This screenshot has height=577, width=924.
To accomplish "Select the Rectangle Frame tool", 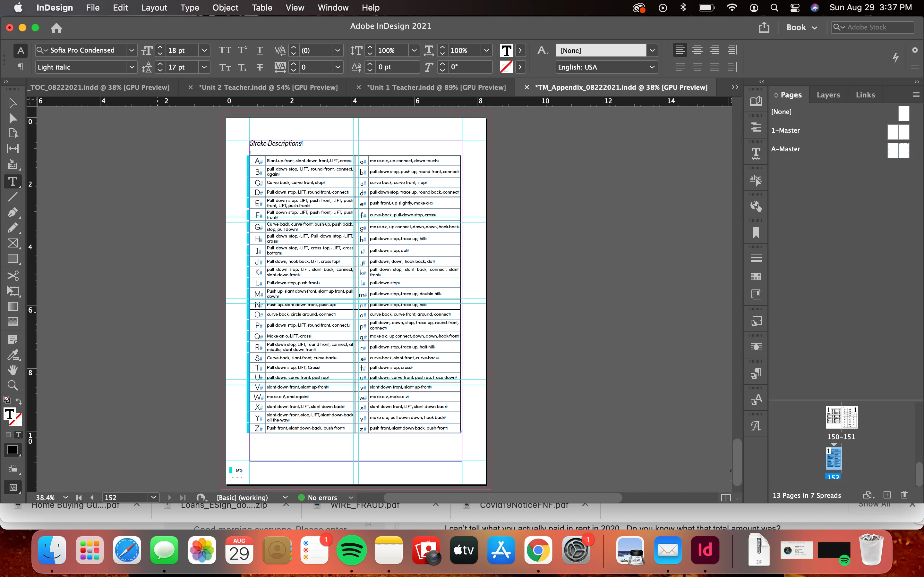I will pos(12,244).
